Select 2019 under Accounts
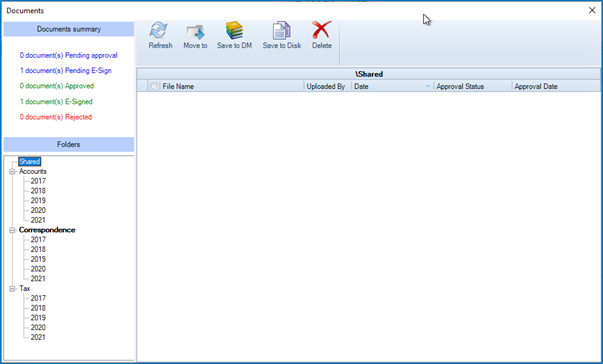Screen dimensions: 603x364 [38, 201]
